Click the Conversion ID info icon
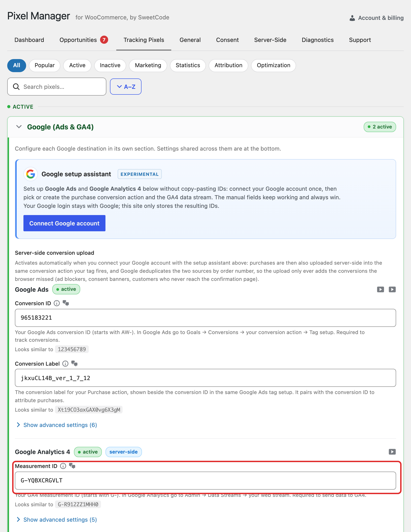411x532 pixels. [x=57, y=303]
